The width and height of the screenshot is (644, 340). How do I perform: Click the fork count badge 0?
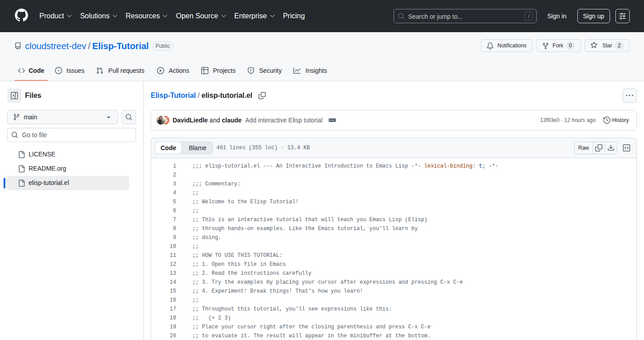(570, 46)
